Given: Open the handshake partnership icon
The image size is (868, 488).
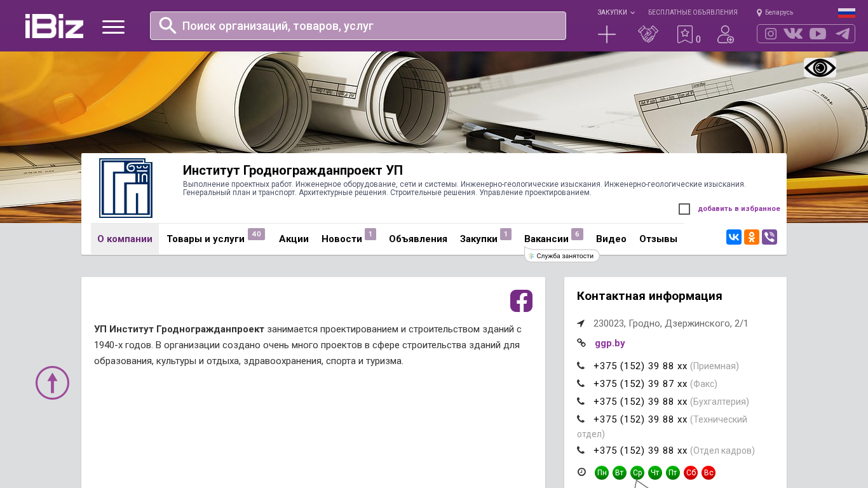Looking at the screenshot, I should pos(648,34).
